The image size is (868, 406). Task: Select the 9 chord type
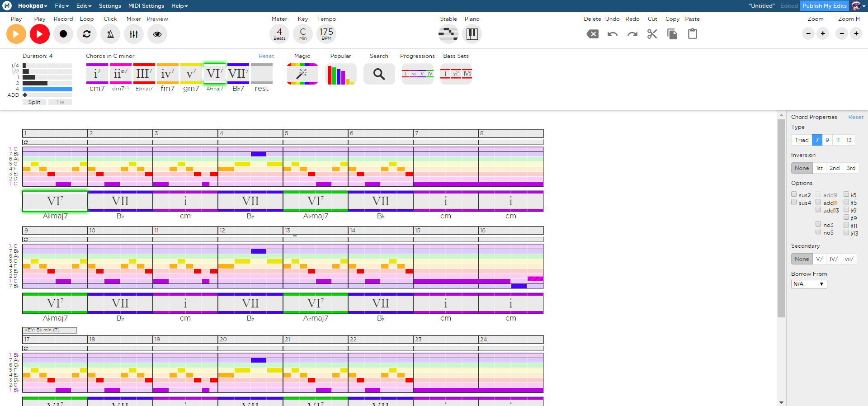(x=827, y=140)
